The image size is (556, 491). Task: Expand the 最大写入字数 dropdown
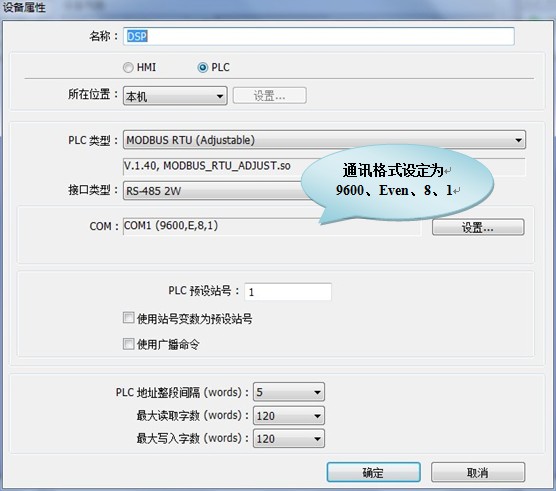click(x=289, y=439)
